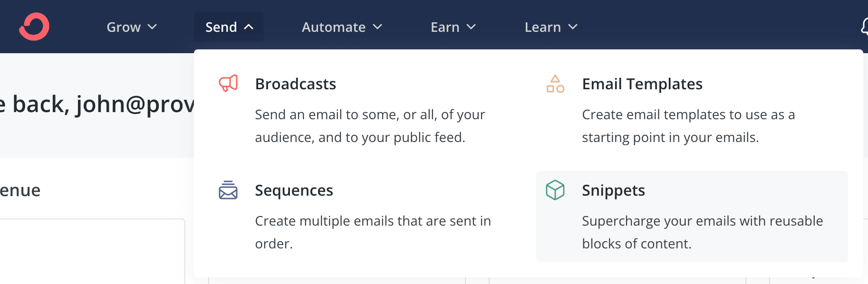Choose the highlighted Snippets menu entry
This screenshot has width=868, height=284.
692,217
